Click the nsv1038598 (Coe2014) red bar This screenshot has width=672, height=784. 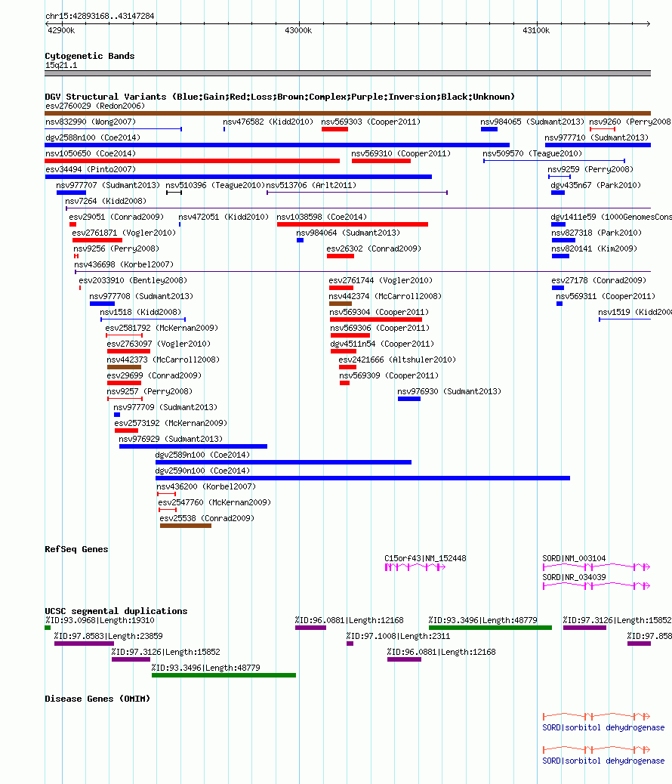(353, 224)
